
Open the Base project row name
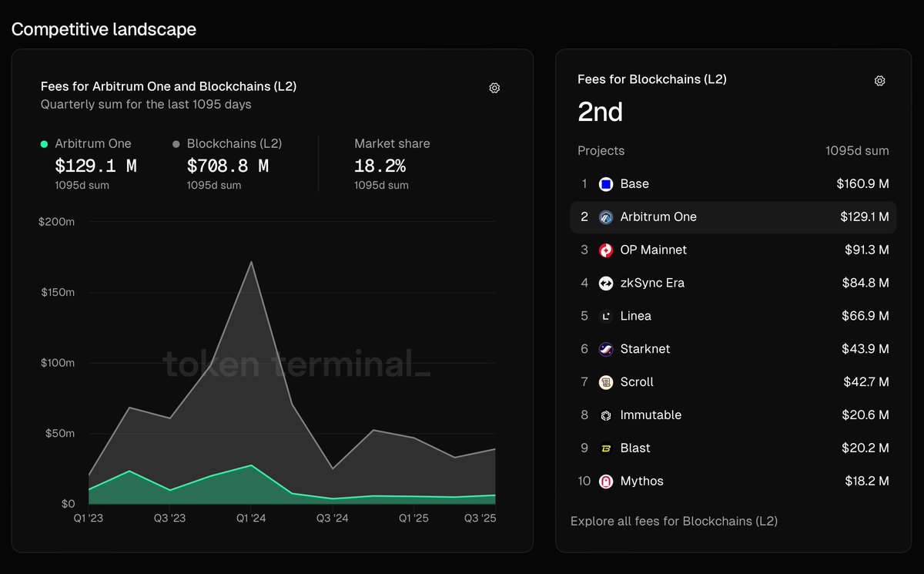634,184
